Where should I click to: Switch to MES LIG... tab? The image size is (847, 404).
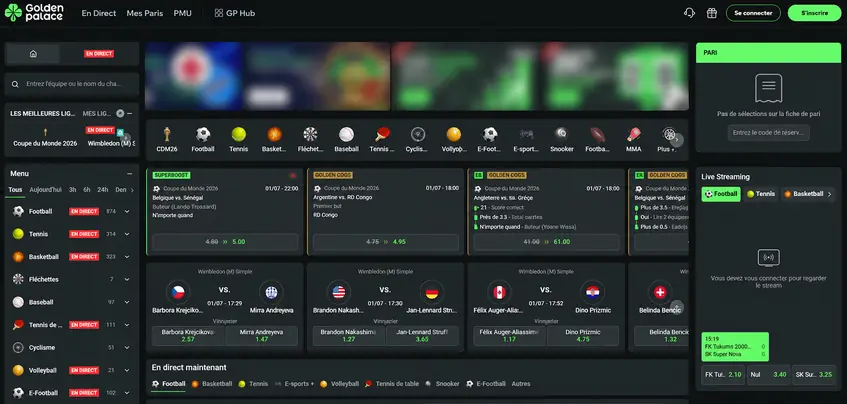(97, 113)
